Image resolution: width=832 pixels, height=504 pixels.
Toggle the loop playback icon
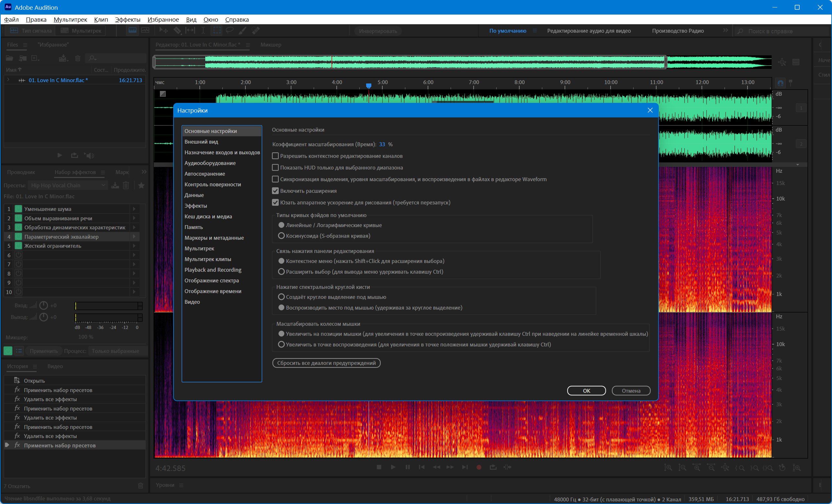pyautogui.click(x=493, y=467)
